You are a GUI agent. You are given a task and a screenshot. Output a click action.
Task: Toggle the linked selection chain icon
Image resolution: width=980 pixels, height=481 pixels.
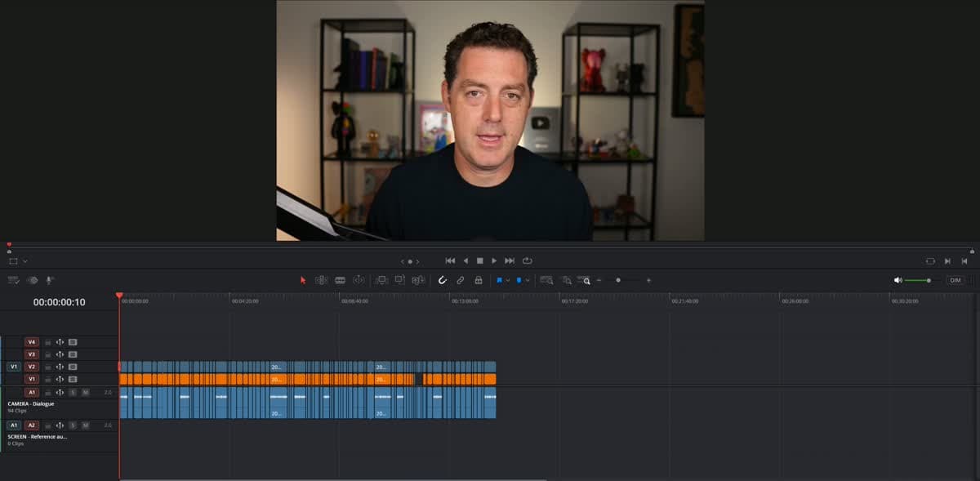click(x=461, y=280)
